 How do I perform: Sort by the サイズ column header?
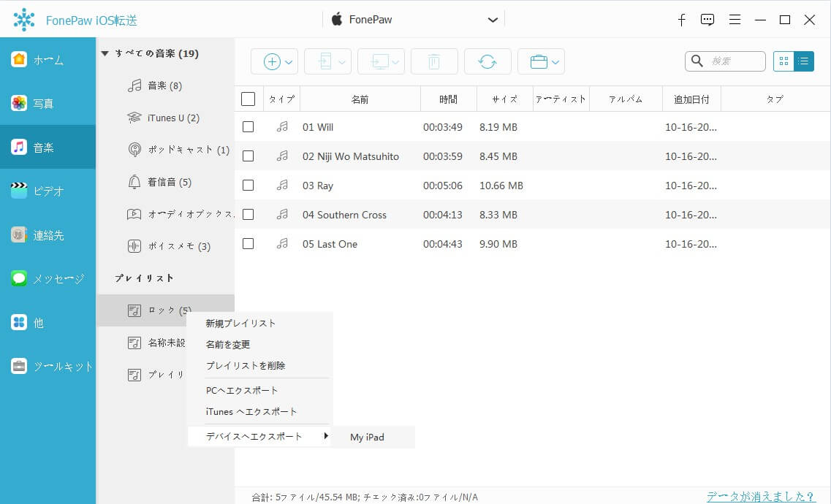(x=504, y=99)
